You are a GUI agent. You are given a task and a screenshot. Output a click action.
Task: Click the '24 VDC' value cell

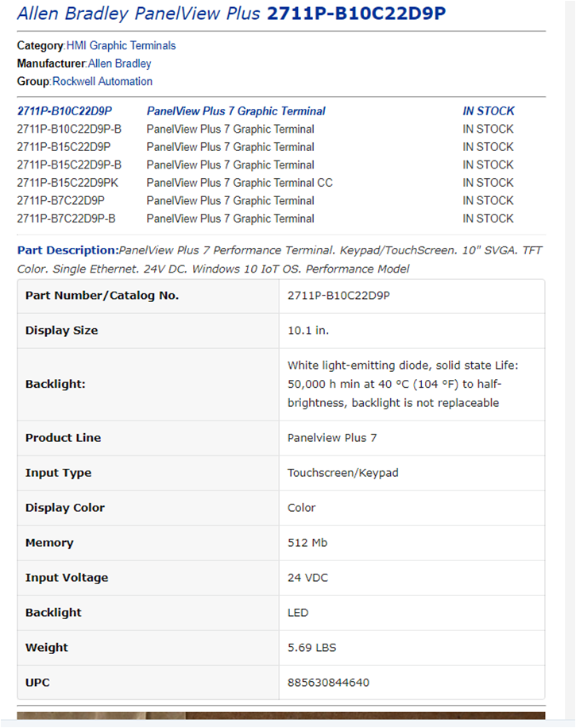pos(412,578)
